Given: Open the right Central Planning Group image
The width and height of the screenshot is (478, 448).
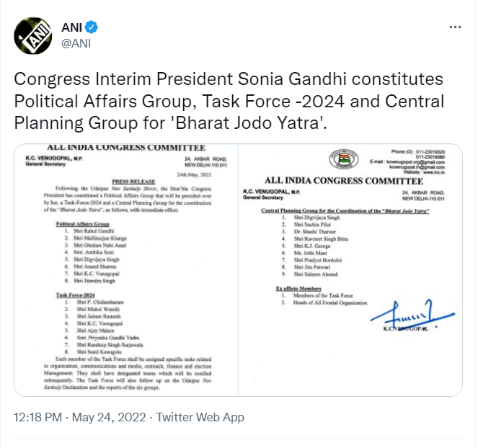Looking at the screenshot, I should tap(350, 270).
